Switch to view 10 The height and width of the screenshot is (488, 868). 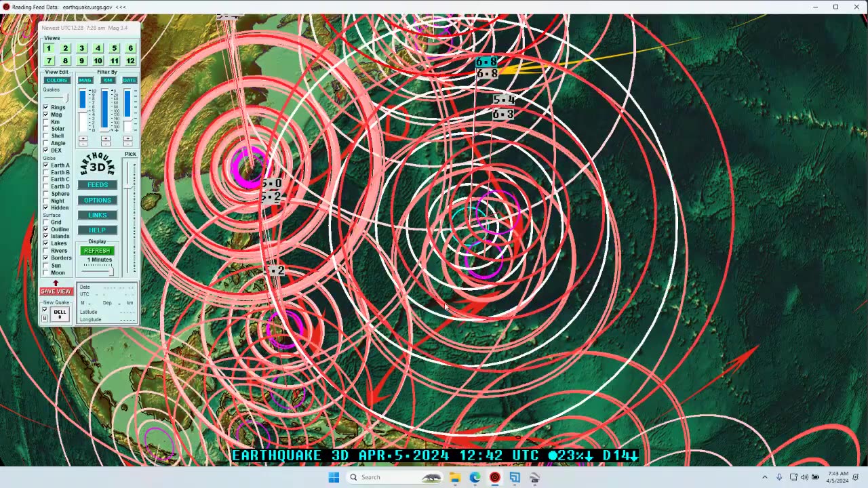click(98, 61)
